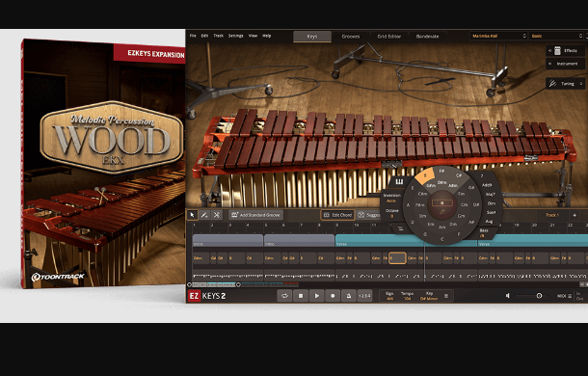588x376 pixels.
Task: Click Add Standard Groove button
Action: tap(256, 215)
